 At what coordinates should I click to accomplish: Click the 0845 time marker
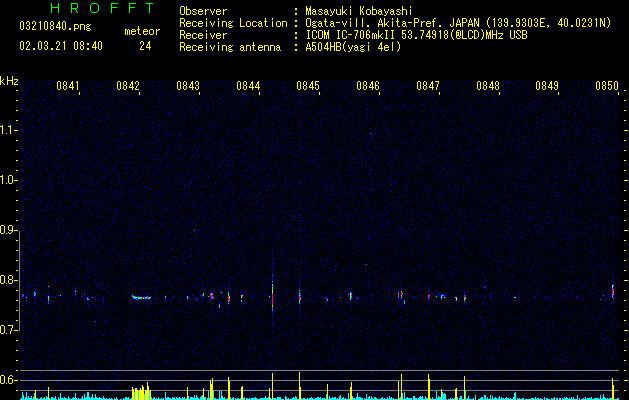click(x=308, y=85)
